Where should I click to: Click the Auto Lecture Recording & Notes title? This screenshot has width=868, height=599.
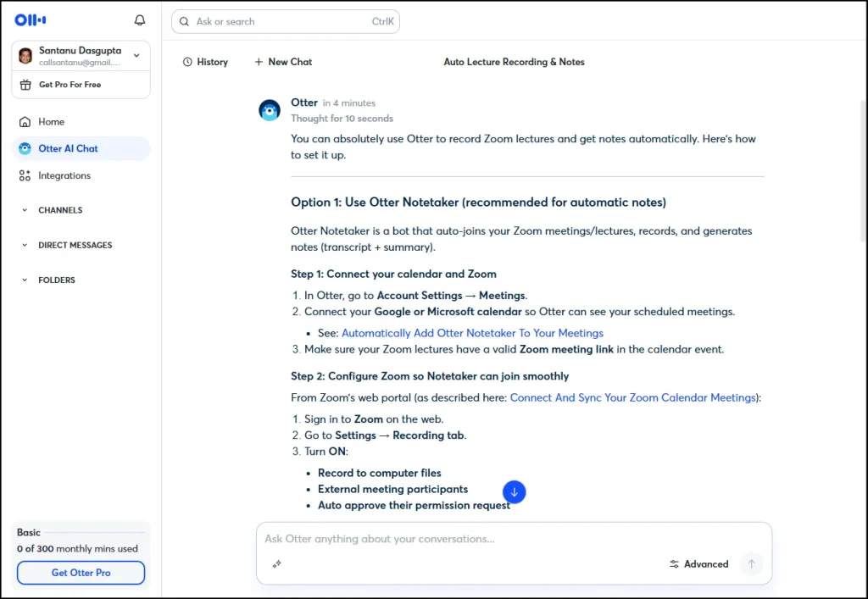point(515,62)
